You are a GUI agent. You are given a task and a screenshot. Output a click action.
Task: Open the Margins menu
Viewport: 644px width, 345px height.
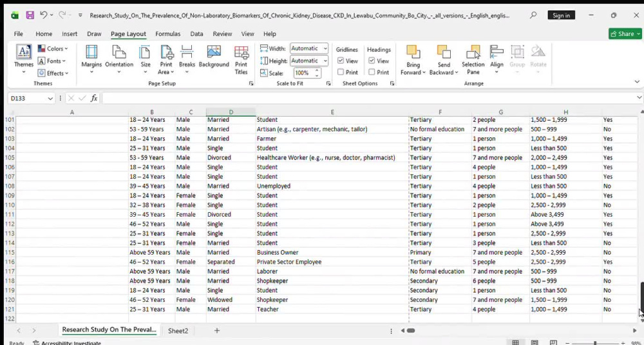91,59
